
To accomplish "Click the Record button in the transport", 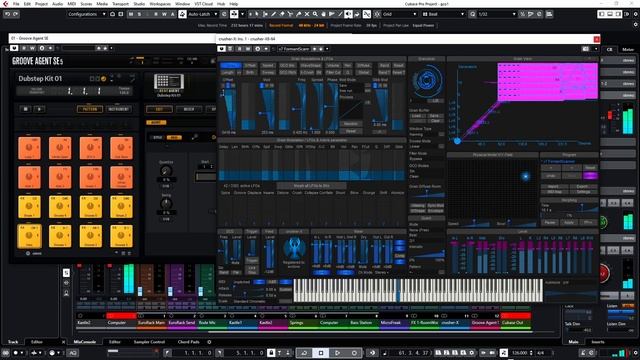I will coord(354,353).
